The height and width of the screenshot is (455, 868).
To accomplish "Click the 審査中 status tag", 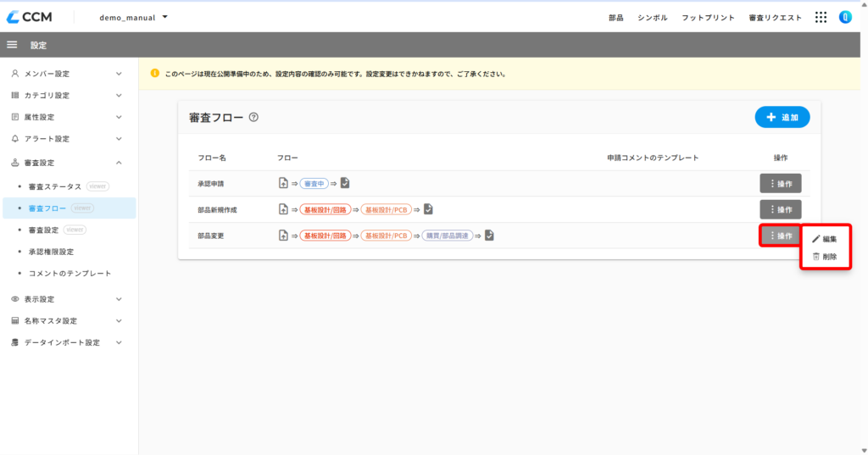I will [x=314, y=183].
